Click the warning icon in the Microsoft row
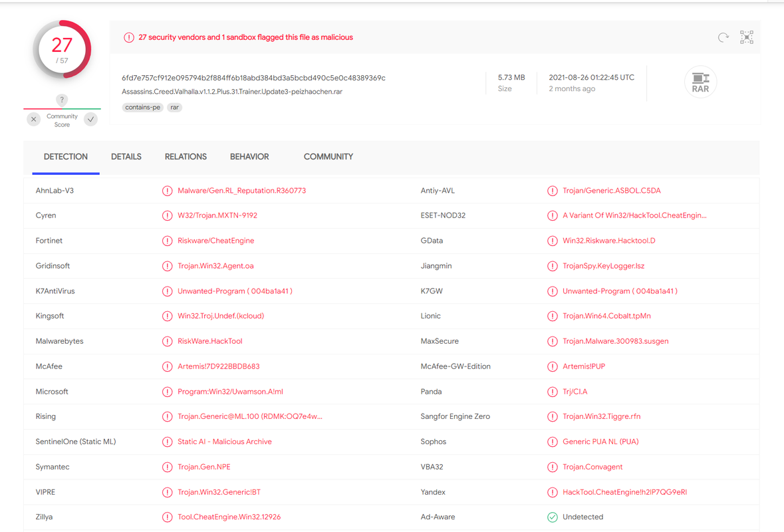This screenshot has height=532, width=784. tap(167, 392)
